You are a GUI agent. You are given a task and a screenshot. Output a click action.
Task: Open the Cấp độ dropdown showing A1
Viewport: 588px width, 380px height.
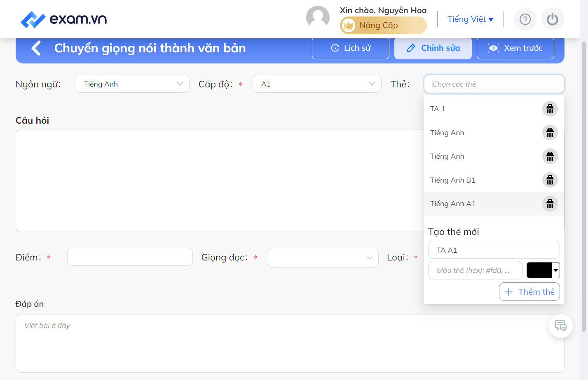(317, 84)
